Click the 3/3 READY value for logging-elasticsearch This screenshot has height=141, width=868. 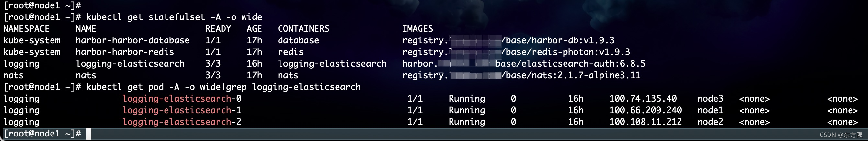213,64
